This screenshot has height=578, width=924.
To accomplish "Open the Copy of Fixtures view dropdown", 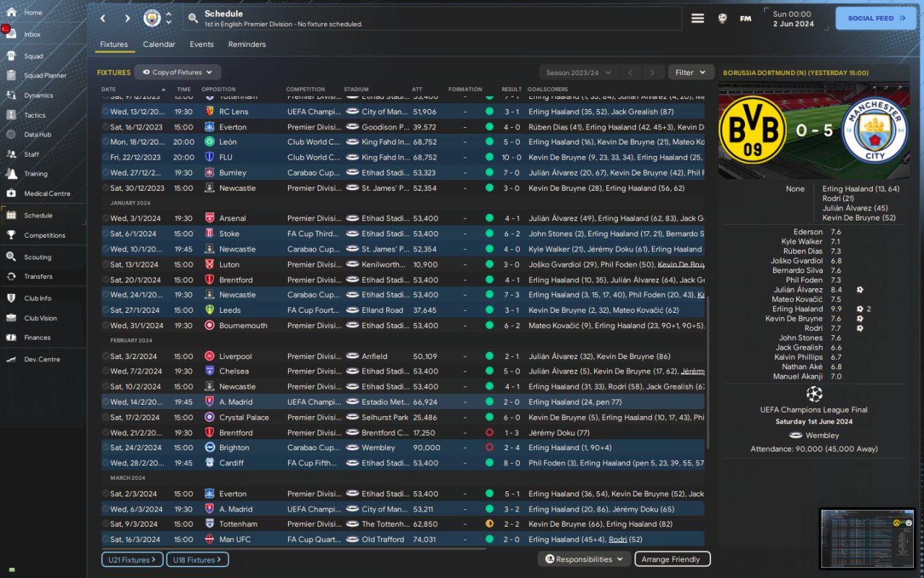I will pos(178,72).
